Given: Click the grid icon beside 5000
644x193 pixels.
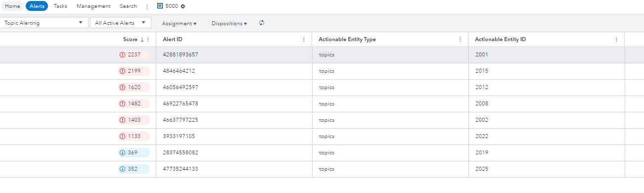Looking at the screenshot, I should pos(160,6).
